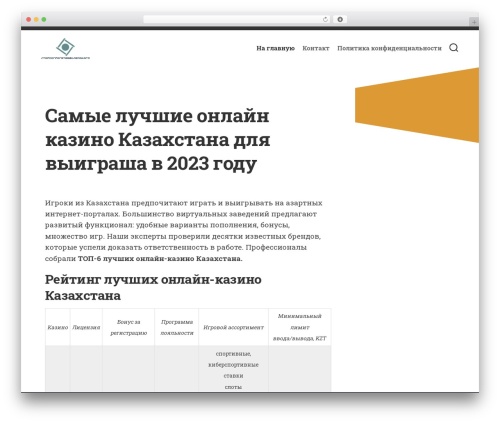Click the green maximize window button
This screenshot has width=500, height=423.
pyautogui.click(x=44, y=19)
